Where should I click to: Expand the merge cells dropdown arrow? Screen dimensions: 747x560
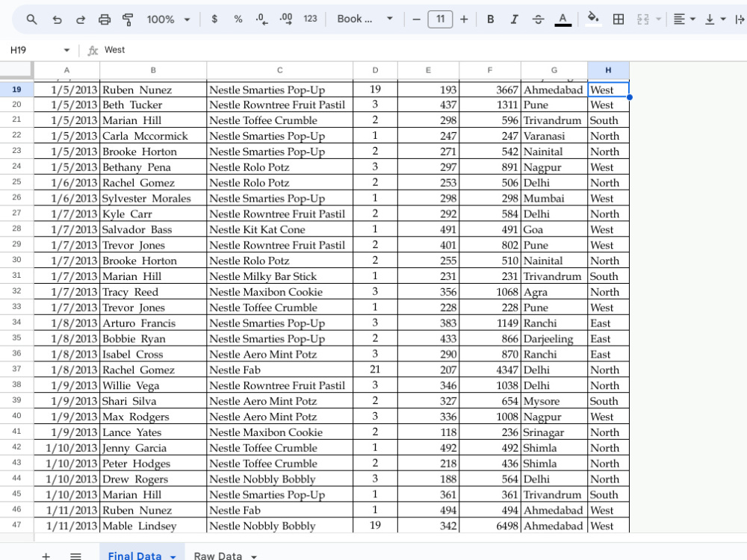658,19
